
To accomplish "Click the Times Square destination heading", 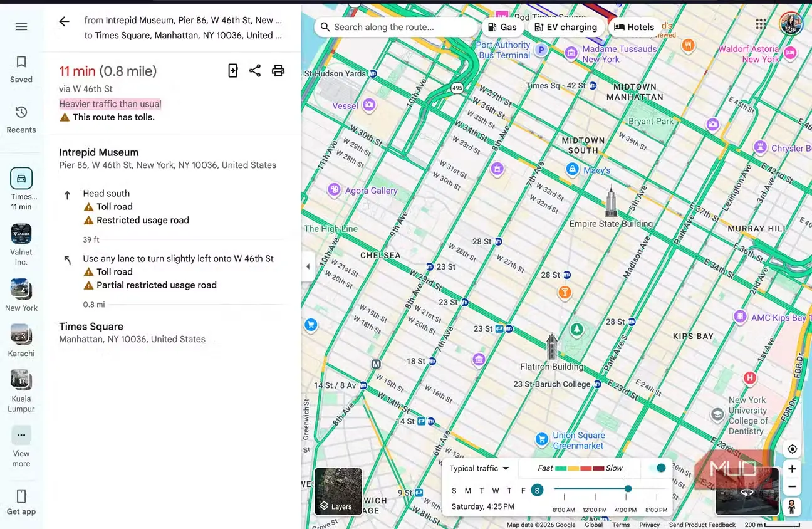I will [x=91, y=327].
